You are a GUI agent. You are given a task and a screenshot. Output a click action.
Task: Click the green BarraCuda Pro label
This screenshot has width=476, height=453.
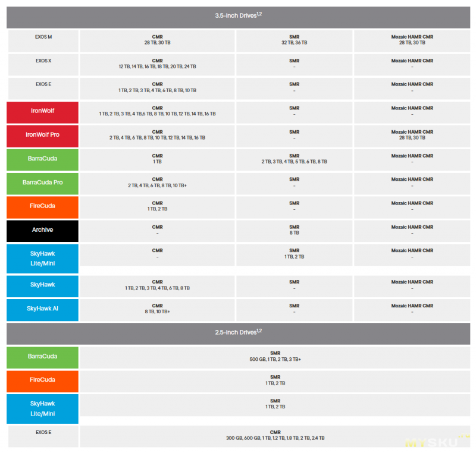pyautogui.click(x=42, y=183)
